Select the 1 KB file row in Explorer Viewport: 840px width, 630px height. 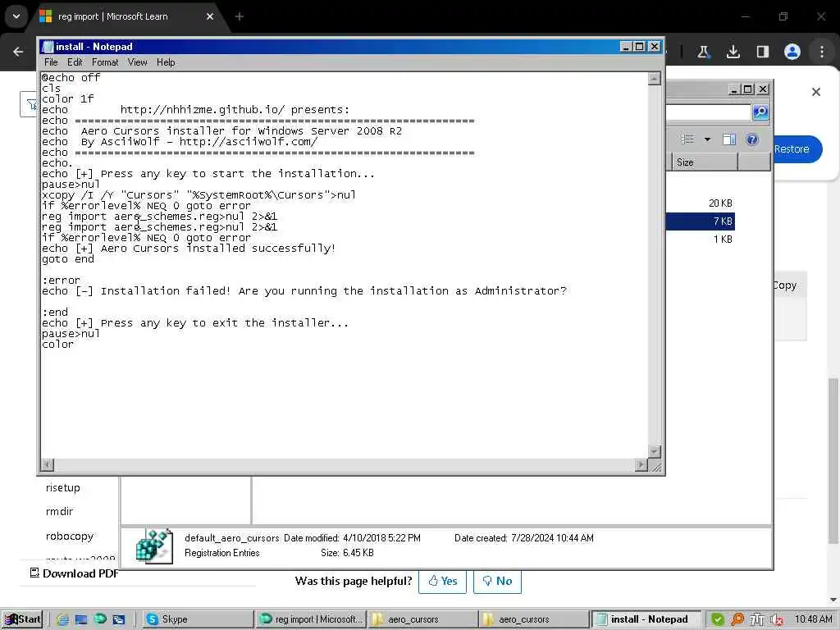click(x=701, y=240)
